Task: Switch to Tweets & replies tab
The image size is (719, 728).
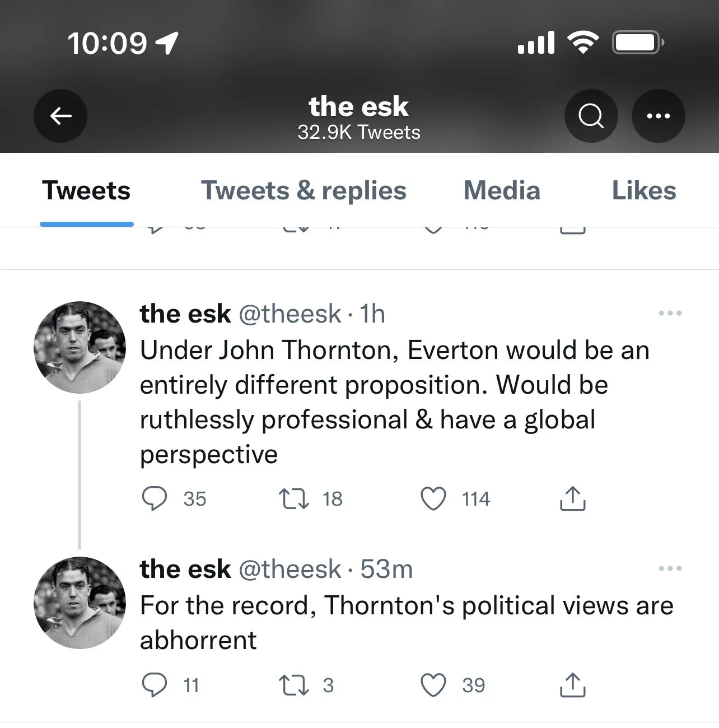Action: pos(304,191)
